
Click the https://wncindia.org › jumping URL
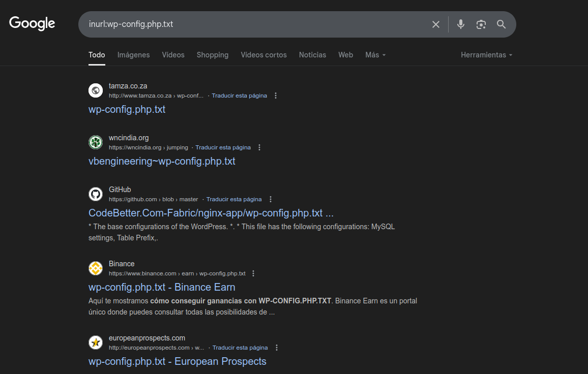point(149,147)
